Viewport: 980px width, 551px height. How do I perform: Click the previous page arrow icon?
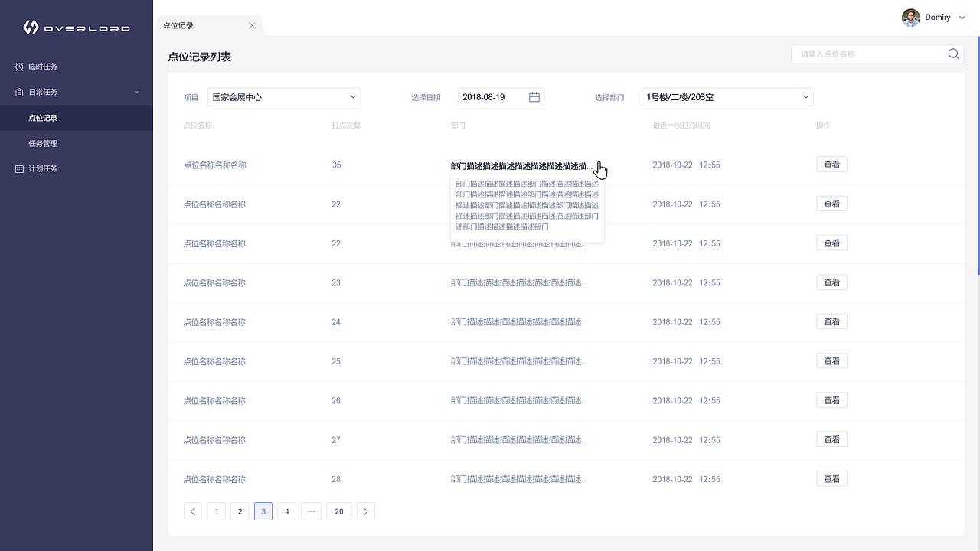pyautogui.click(x=192, y=510)
